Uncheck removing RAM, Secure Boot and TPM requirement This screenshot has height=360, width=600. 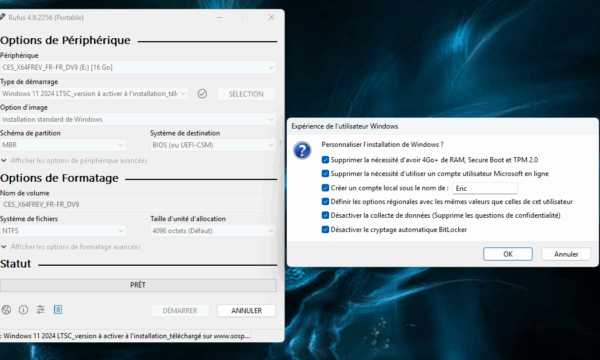(x=325, y=160)
